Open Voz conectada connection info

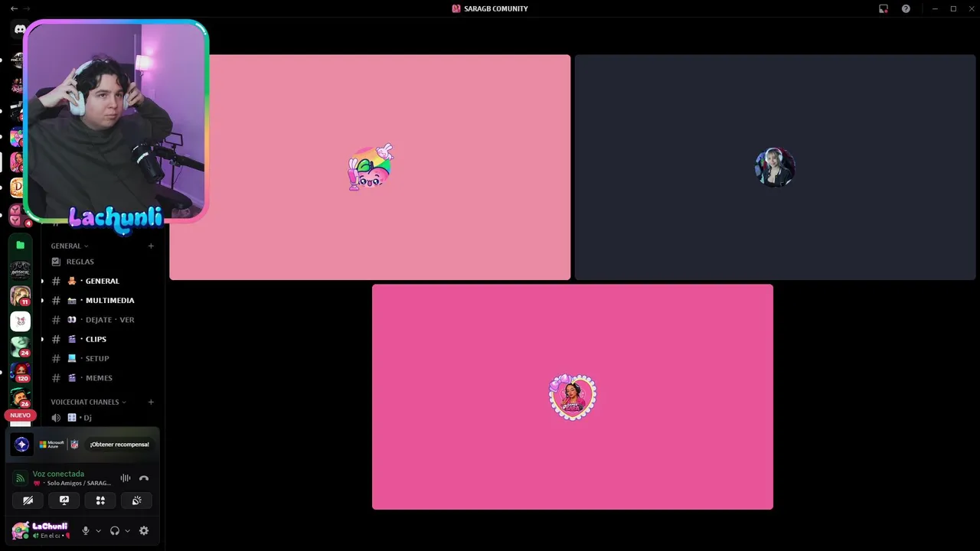(58, 474)
